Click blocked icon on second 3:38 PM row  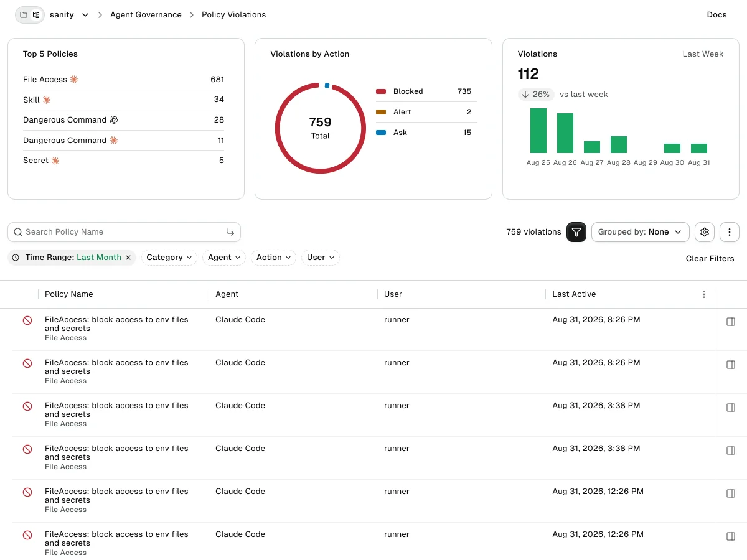click(27, 449)
